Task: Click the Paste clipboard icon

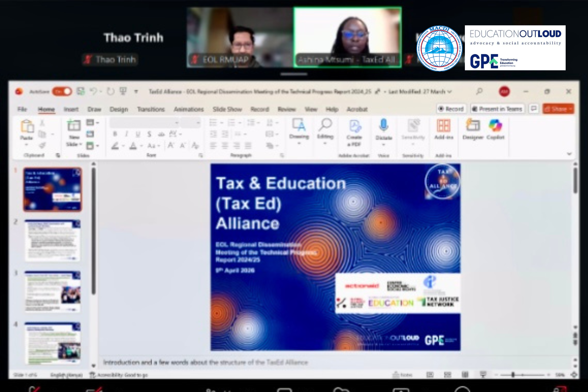Action: click(27, 126)
